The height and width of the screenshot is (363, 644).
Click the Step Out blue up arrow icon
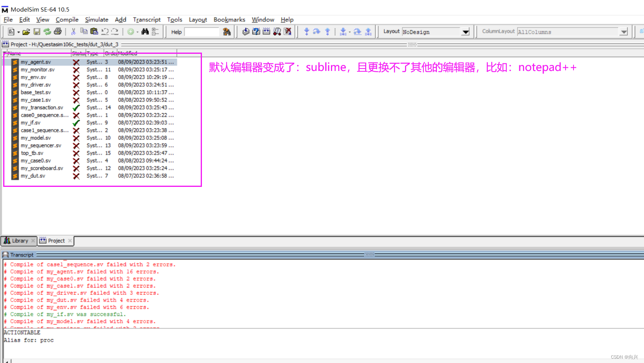click(327, 31)
